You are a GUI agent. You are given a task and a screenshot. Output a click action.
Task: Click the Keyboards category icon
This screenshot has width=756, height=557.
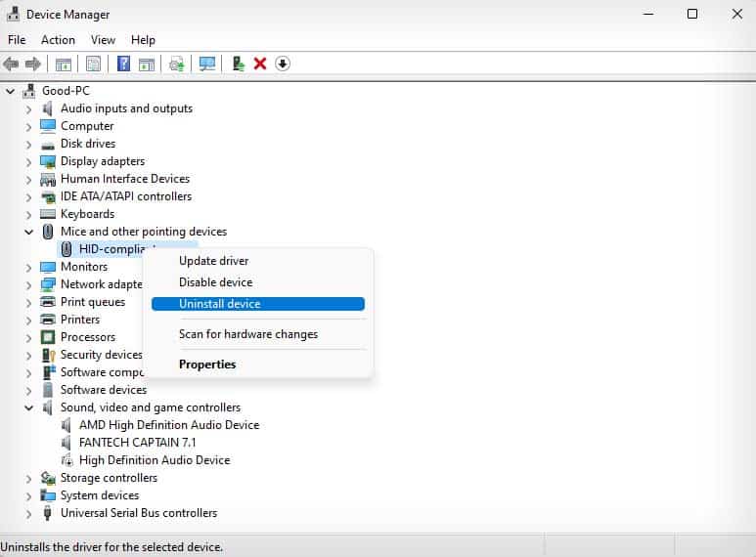point(48,214)
